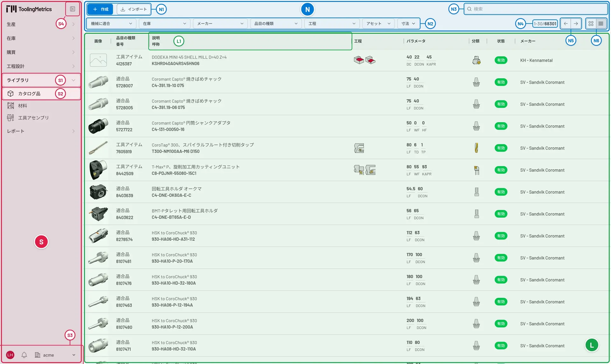Click the 説明 呼称 column header
This screenshot has width=611, height=364.
coord(156,41)
